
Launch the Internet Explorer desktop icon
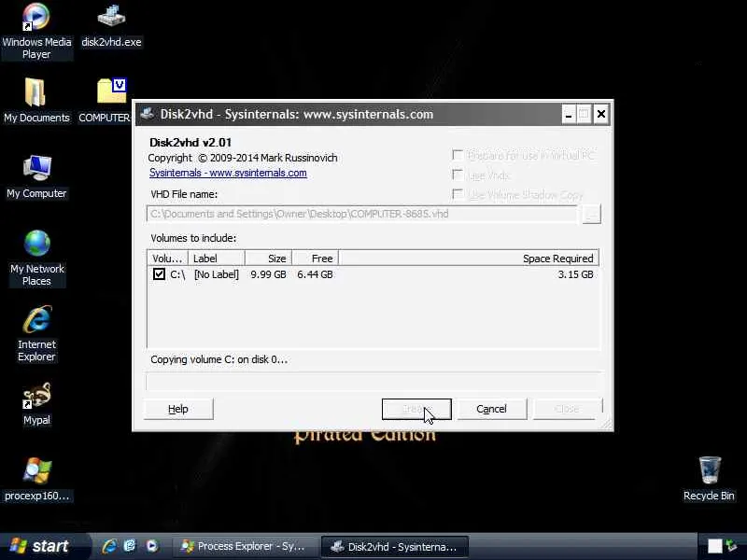coord(36,333)
